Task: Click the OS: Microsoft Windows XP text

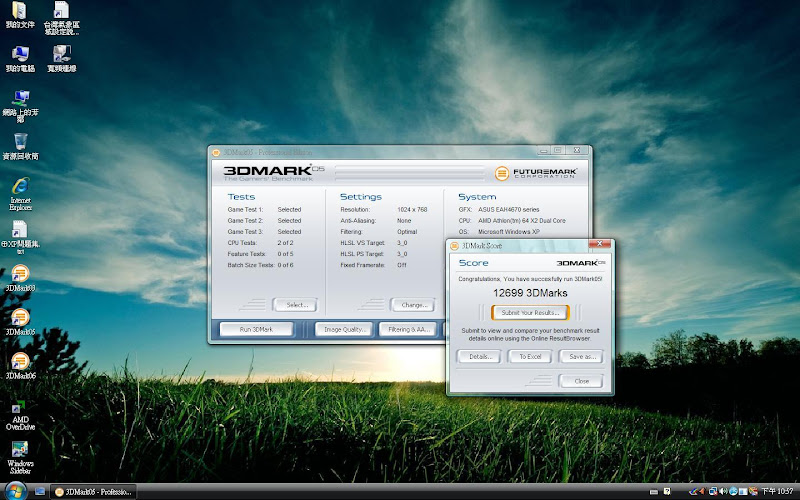Action: (x=498, y=232)
